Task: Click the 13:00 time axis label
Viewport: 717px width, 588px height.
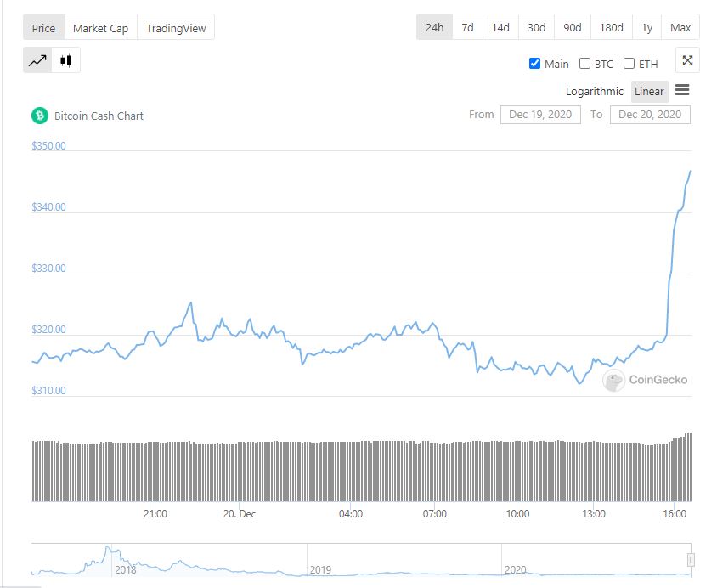Action: 594,513
